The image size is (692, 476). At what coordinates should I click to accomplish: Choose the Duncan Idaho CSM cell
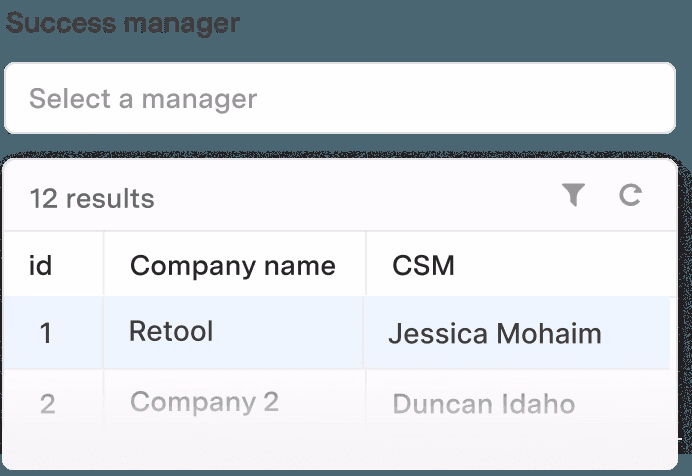483,404
